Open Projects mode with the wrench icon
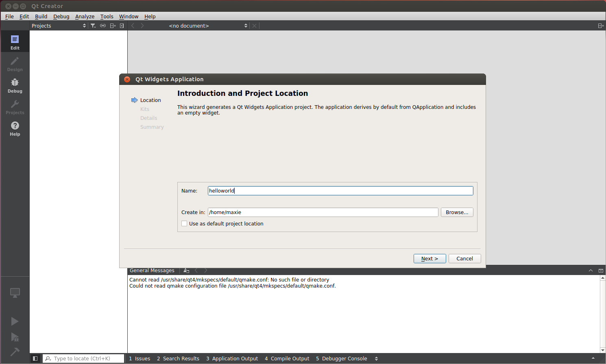 pyautogui.click(x=15, y=107)
